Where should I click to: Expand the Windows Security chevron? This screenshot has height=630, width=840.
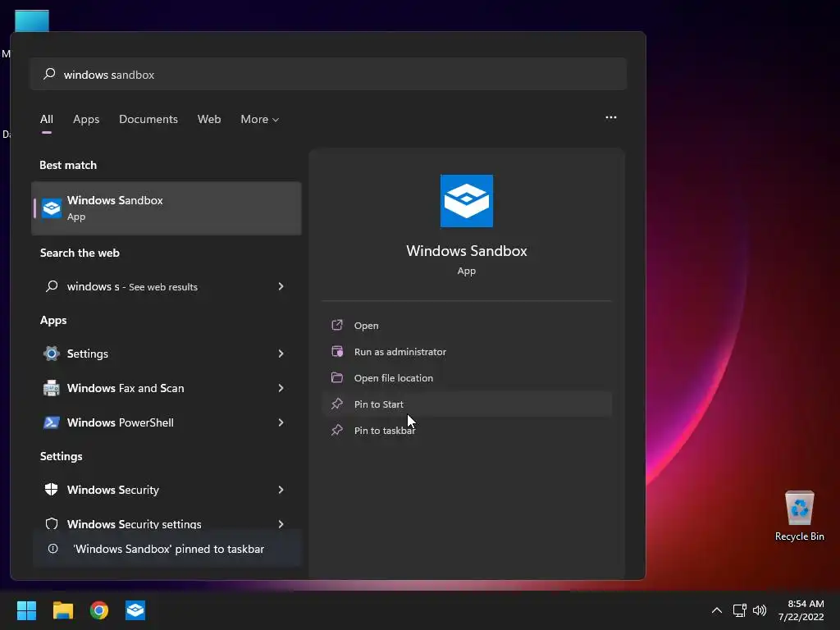(x=281, y=490)
